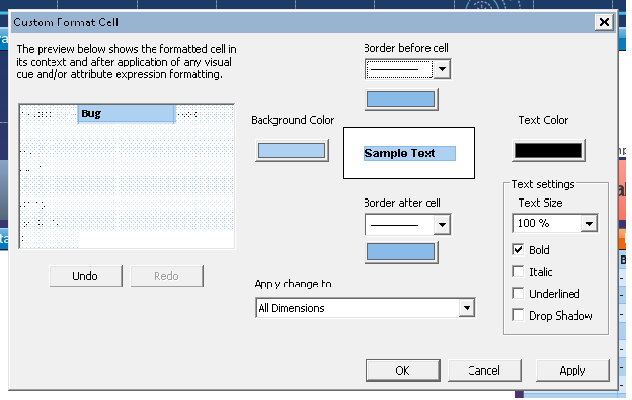Choose the Border before cell color swatch
Screen dimensions: 632x400
click(401, 99)
